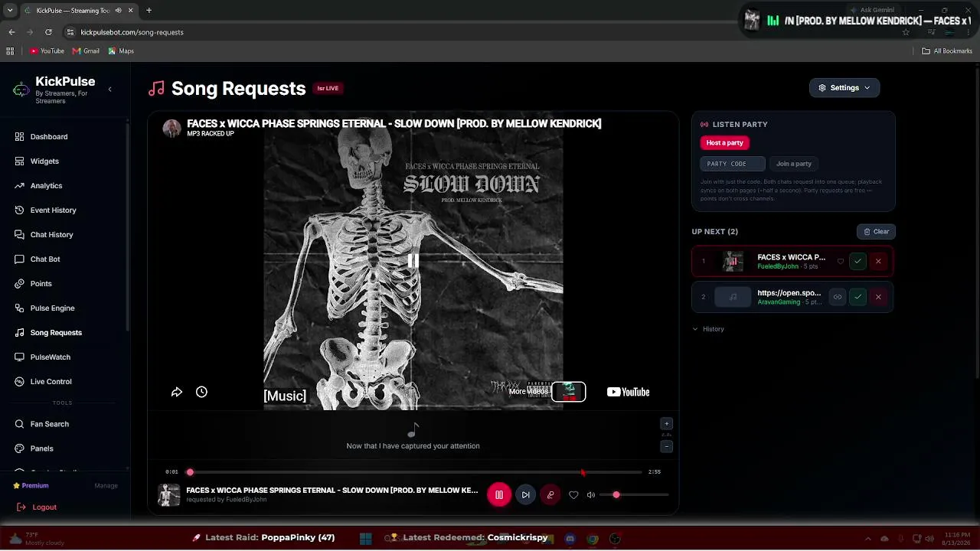Show hidden system tray icons

(x=867, y=539)
